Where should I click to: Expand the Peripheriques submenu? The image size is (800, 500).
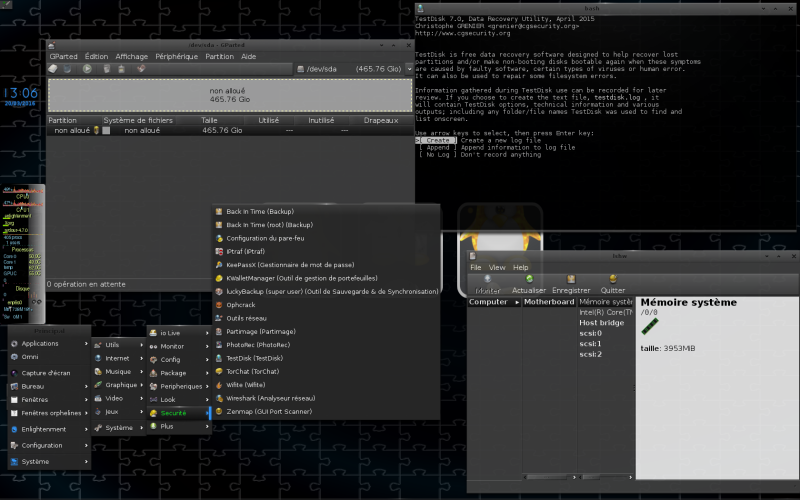180,385
